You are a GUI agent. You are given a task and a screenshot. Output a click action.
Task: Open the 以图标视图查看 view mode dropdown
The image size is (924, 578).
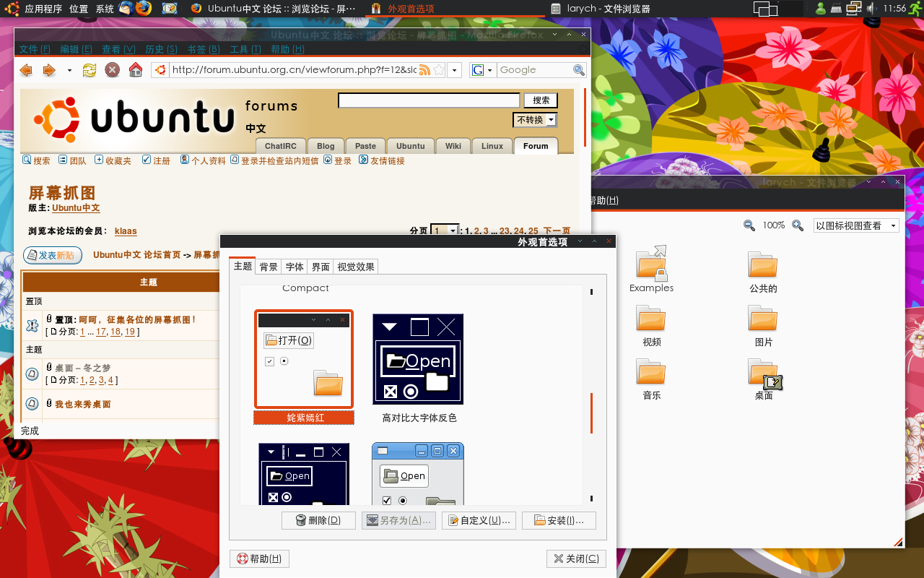point(856,225)
